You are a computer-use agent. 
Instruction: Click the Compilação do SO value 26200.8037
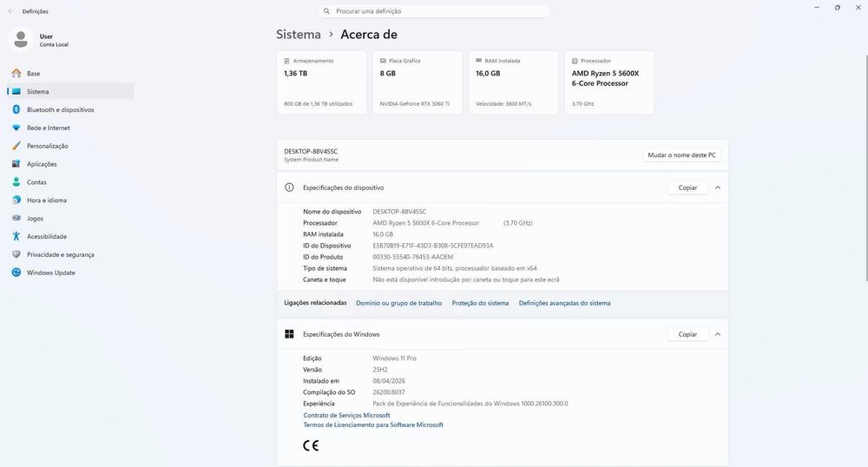tap(389, 392)
